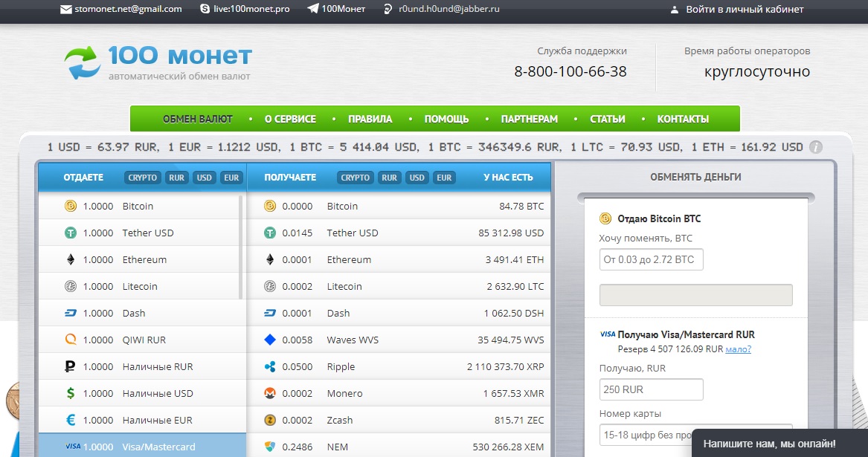Viewport: 868px width, 457px height.
Task: Click the Telegram 100Монет icon
Action: (x=313, y=10)
